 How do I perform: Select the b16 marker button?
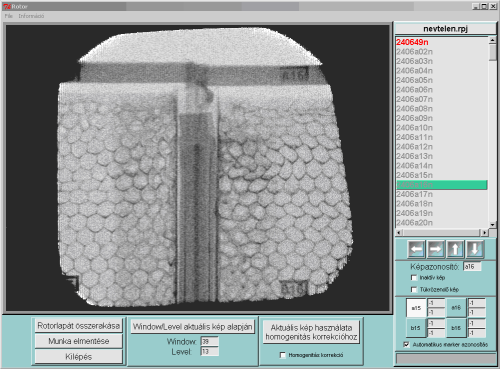[x=456, y=328]
